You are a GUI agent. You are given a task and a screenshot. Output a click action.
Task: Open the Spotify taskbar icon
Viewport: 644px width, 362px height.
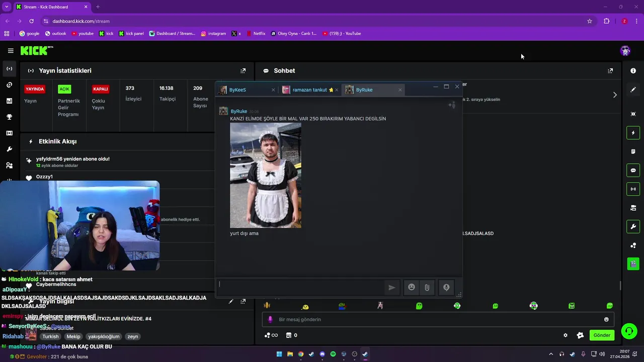pyautogui.click(x=333, y=354)
